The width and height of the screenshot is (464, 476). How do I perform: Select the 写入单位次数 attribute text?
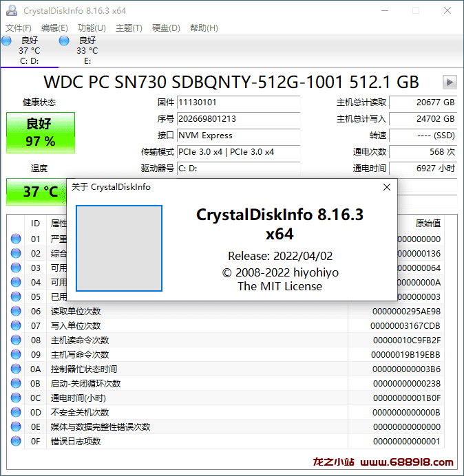(76, 326)
